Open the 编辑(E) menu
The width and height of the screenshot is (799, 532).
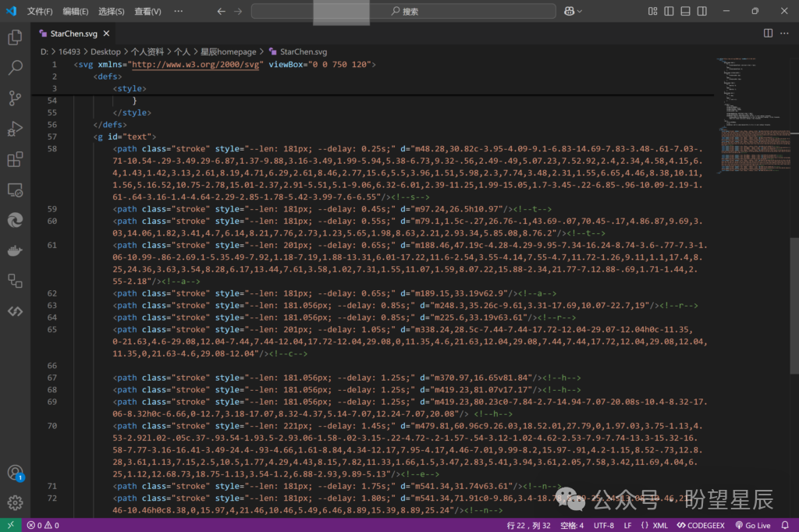(x=76, y=11)
